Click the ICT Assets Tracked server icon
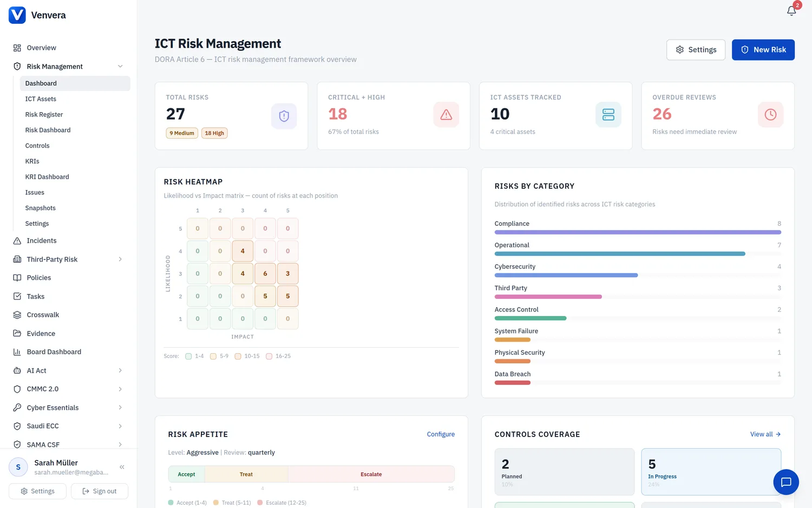The width and height of the screenshot is (812, 508). click(608, 115)
